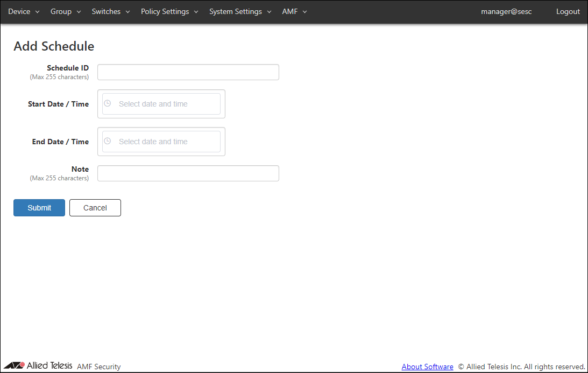
Task: Cancel adding the schedule
Action: click(x=95, y=208)
